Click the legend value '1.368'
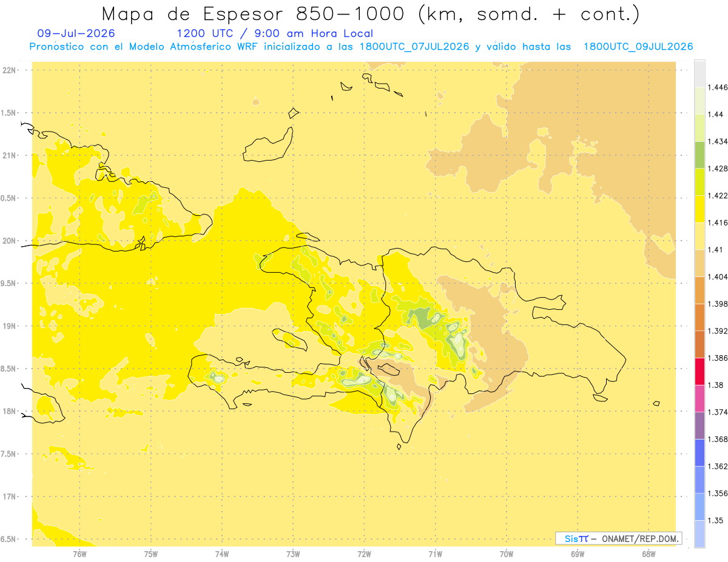 [x=718, y=440]
